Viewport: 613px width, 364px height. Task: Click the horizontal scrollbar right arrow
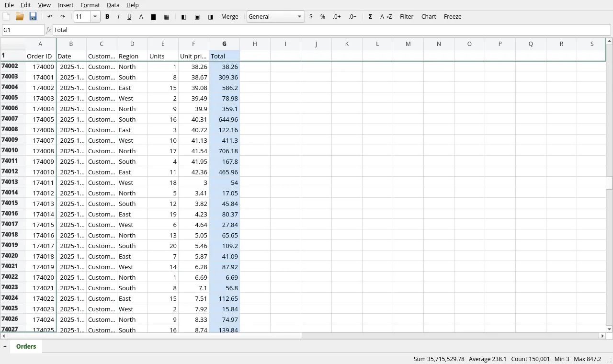pos(602,336)
